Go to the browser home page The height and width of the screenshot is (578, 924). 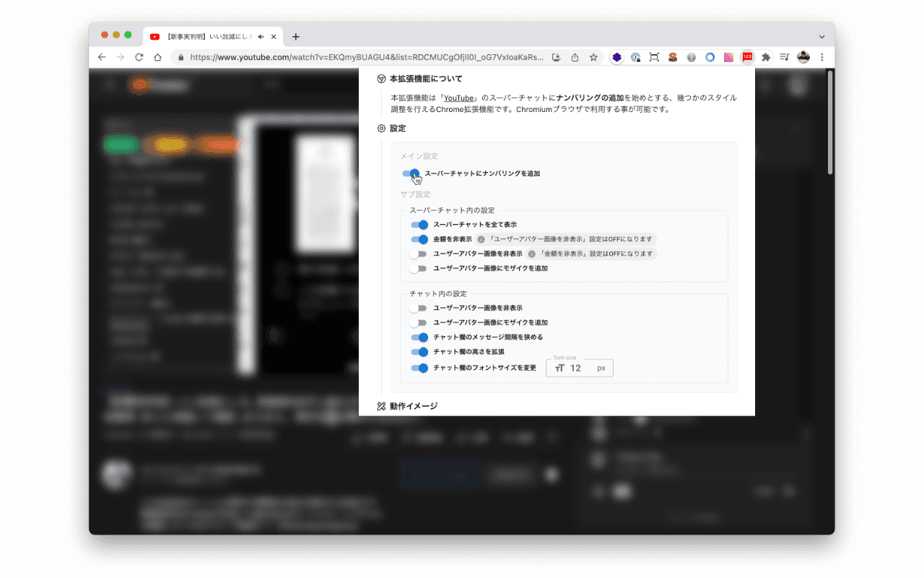coord(157,57)
